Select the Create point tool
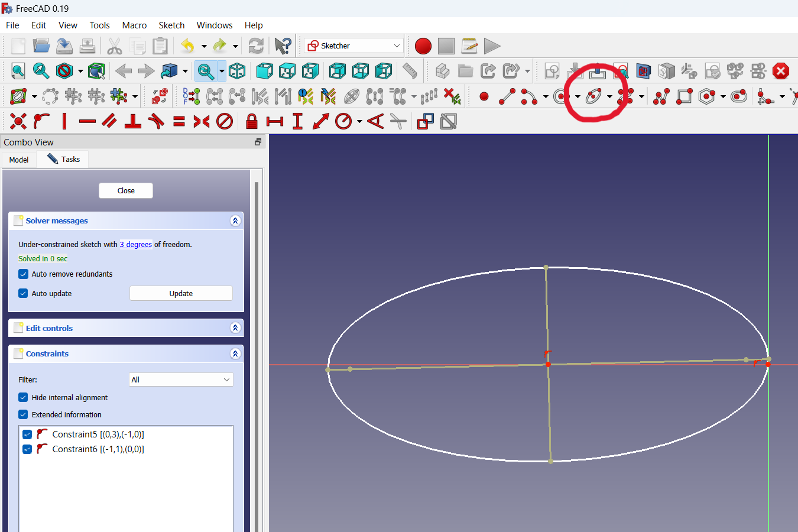The height and width of the screenshot is (532, 798). [x=484, y=96]
